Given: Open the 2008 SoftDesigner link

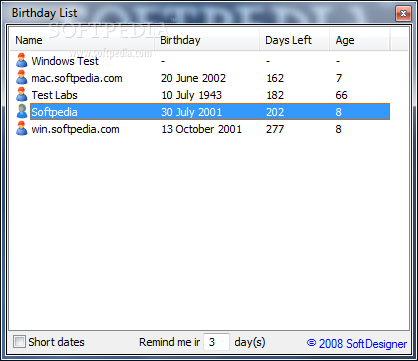Looking at the screenshot, I should pyautogui.click(x=357, y=343).
